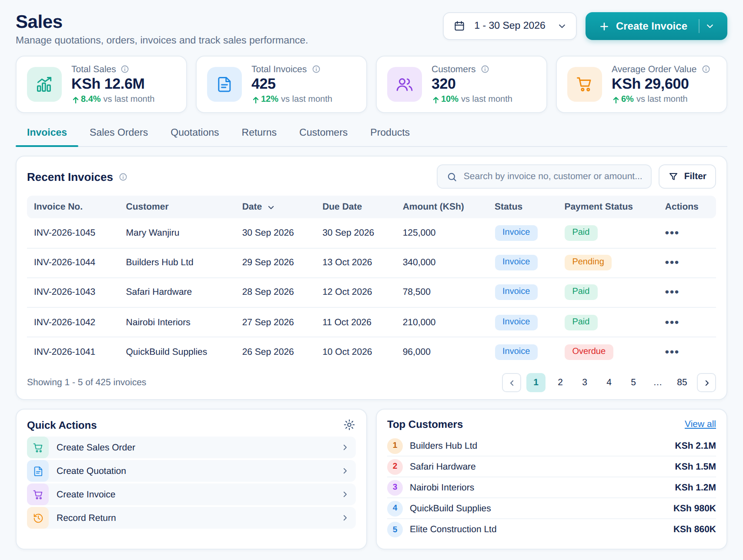Jump to last page 85
The image size is (743, 560).
tap(682, 383)
